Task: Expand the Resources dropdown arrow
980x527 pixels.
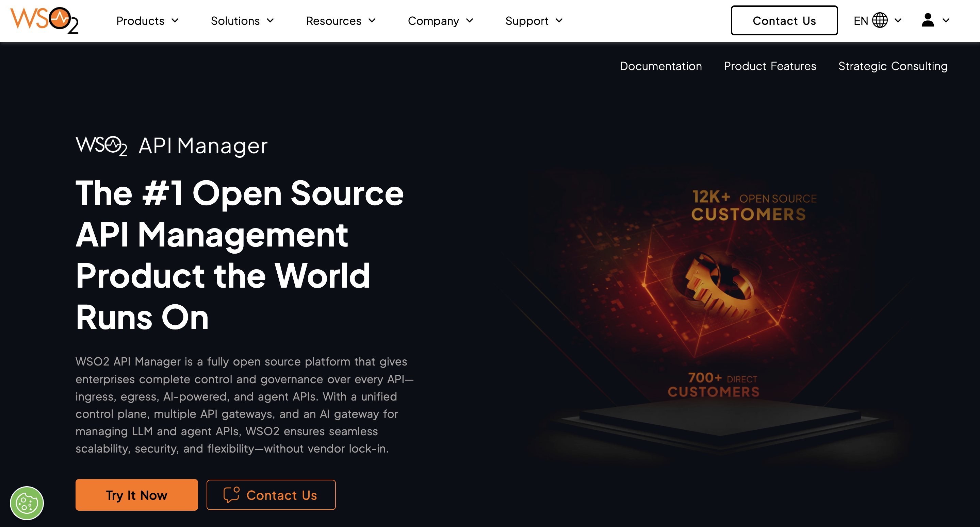Action: coord(372,20)
